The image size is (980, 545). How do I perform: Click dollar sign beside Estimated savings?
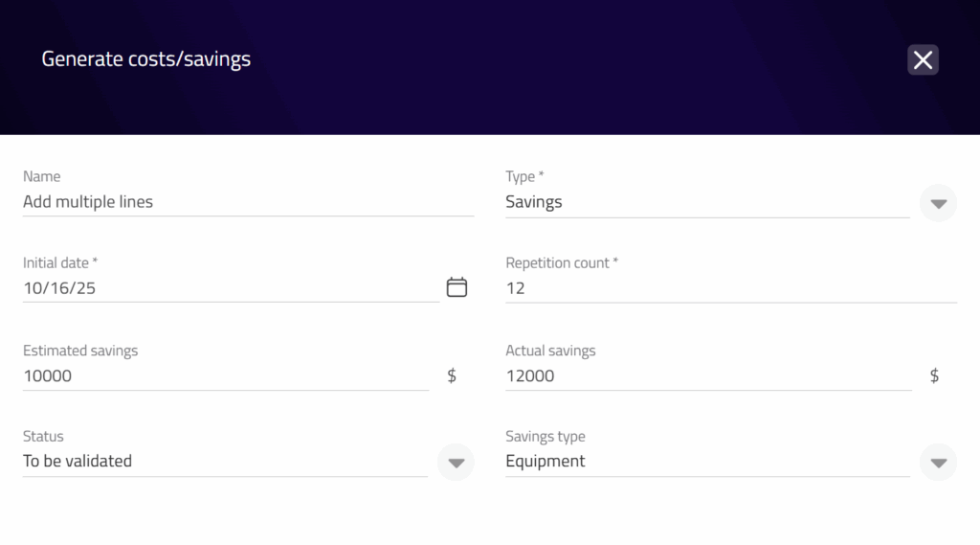coord(452,376)
